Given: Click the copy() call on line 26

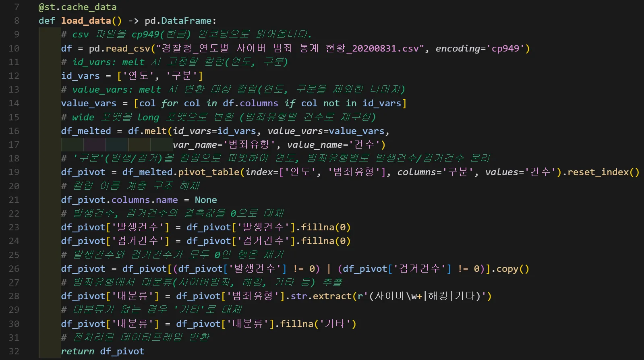Looking at the screenshot, I should 513,269.
